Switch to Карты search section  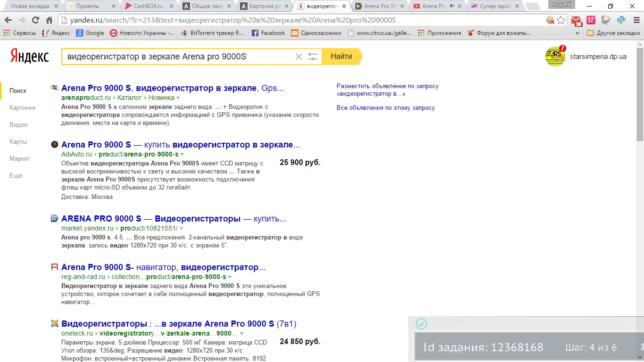(18, 141)
